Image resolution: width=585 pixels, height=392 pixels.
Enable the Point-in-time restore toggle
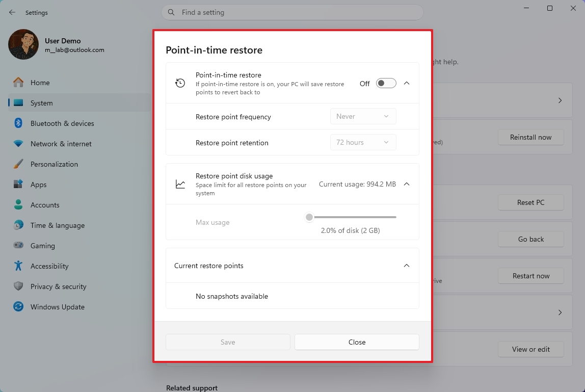click(385, 83)
